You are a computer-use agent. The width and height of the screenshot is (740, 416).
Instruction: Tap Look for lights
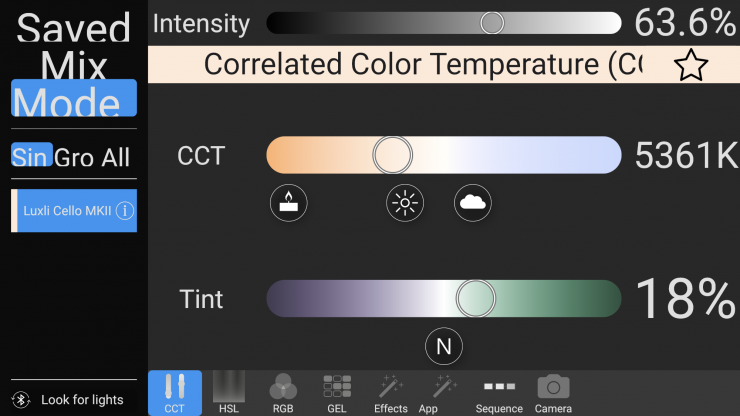(82, 400)
